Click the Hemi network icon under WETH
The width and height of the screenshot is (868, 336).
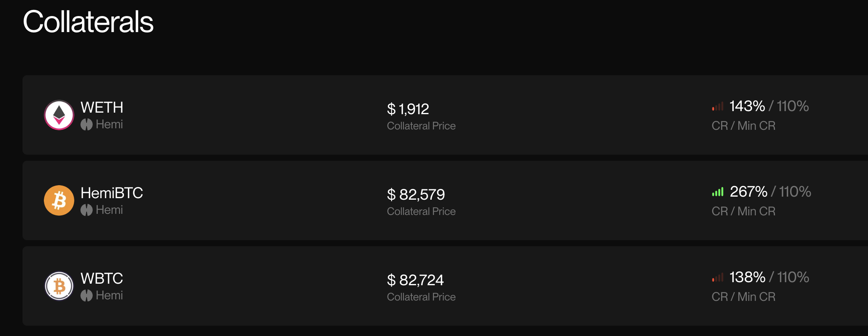(x=87, y=124)
